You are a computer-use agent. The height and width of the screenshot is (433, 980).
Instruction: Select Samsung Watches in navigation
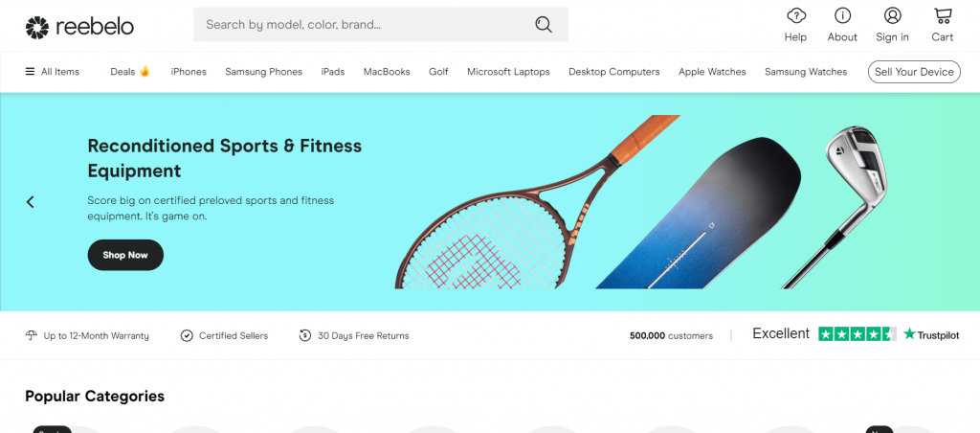(806, 72)
